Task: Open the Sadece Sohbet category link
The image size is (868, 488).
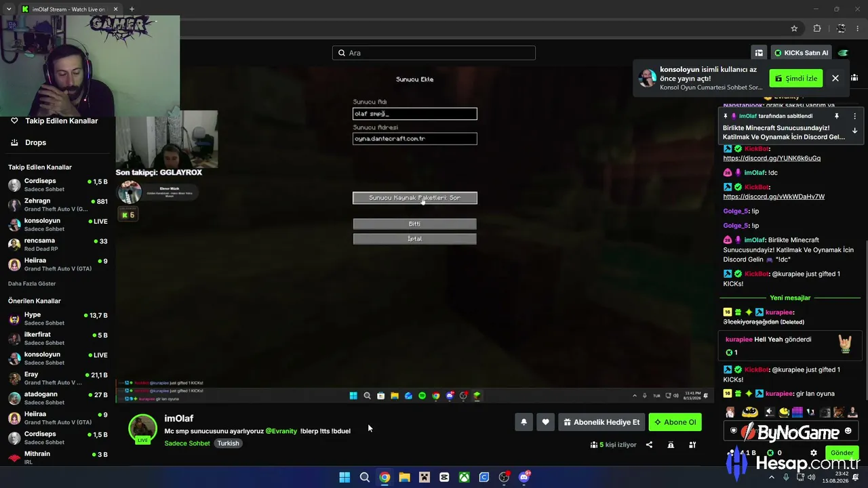Action: pos(187,443)
